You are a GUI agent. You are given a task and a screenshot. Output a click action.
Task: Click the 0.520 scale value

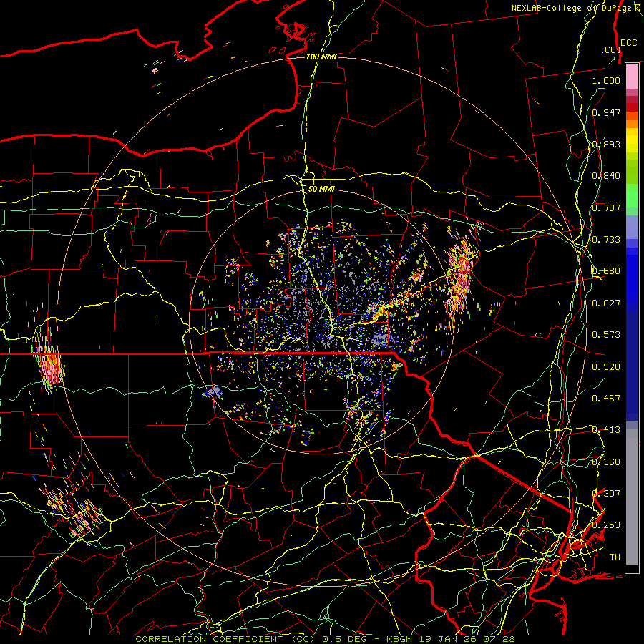tap(606, 367)
